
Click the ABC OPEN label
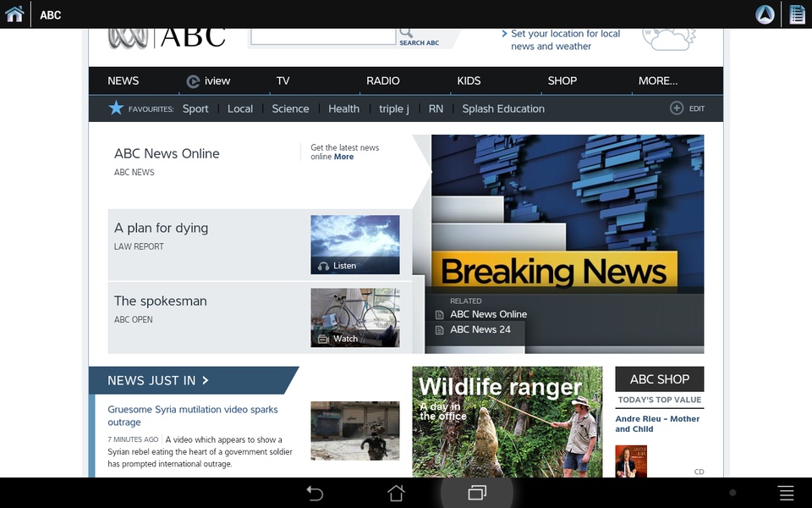133,320
